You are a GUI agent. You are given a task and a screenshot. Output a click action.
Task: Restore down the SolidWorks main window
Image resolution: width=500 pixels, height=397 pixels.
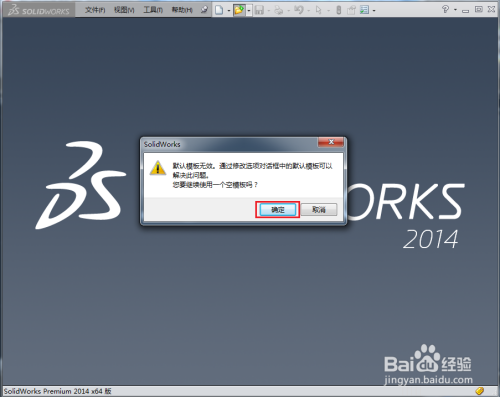pyautogui.click(x=479, y=9)
